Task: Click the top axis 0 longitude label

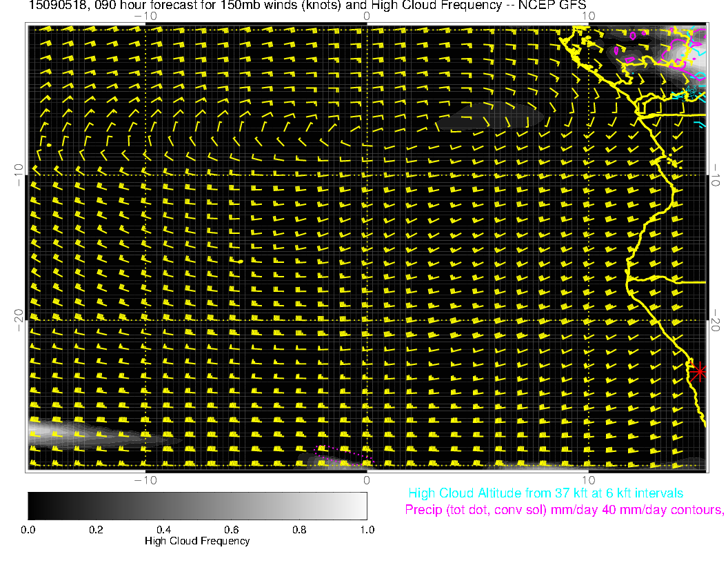Action: tap(367, 17)
